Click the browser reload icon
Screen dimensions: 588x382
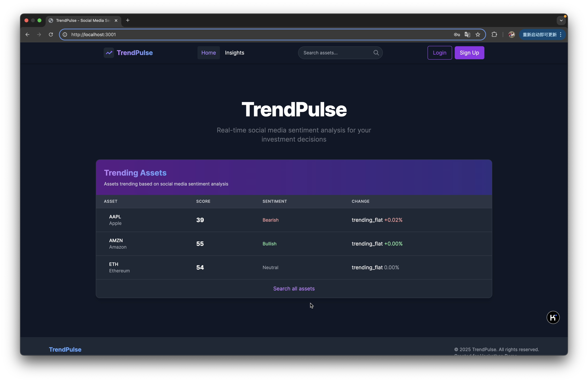click(x=51, y=35)
